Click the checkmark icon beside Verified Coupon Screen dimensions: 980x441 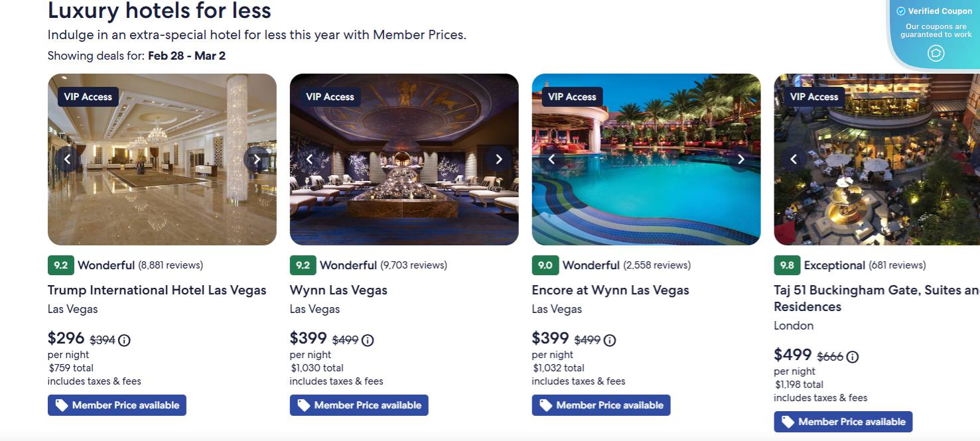pos(900,11)
